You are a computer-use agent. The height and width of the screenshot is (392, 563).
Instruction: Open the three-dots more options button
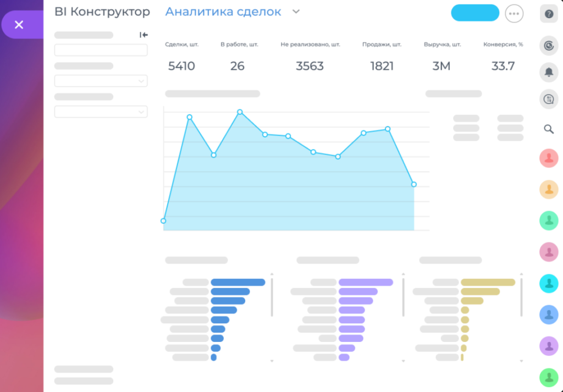[514, 14]
